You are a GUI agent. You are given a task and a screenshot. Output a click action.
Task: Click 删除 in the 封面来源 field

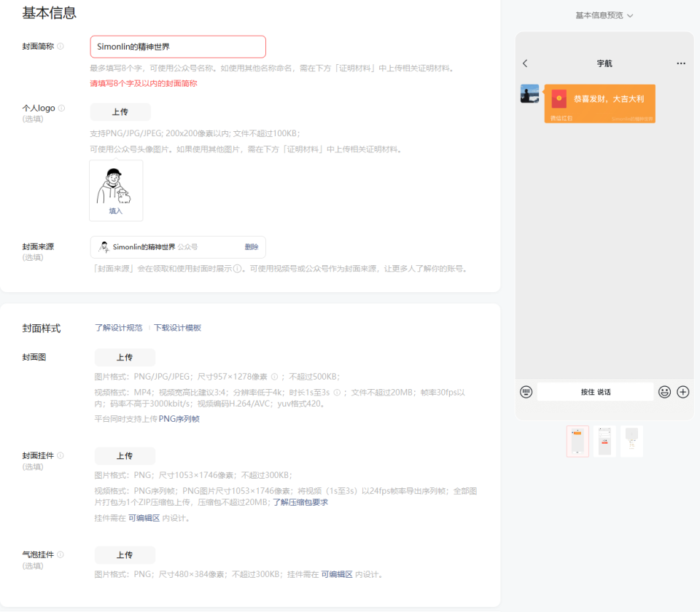pyautogui.click(x=252, y=247)
